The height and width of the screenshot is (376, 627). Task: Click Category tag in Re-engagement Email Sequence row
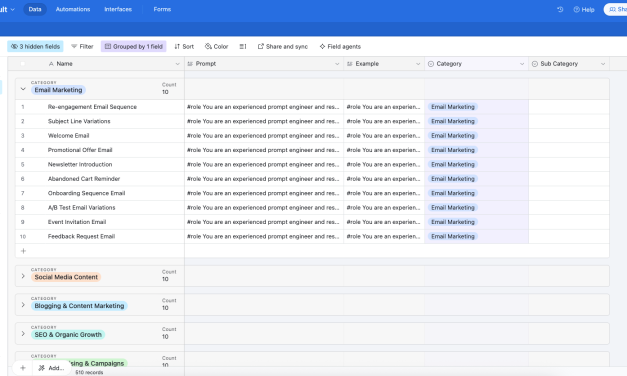pyautogui.click(x=453, y=107)
